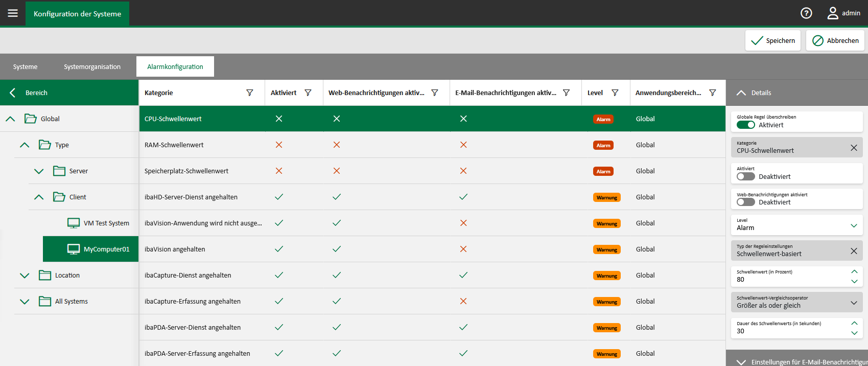Click the MyComputer01 computer icon
868x366 pixels.
click(74, 249)
